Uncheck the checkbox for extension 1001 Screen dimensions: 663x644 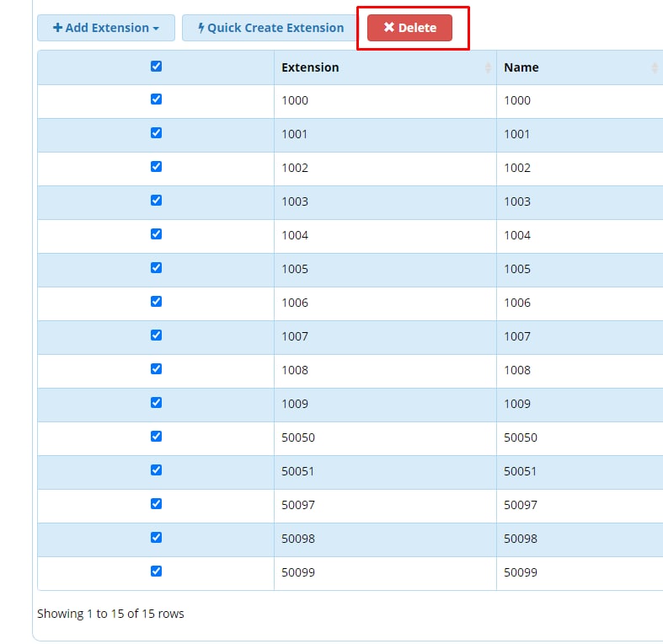[156, 133]
